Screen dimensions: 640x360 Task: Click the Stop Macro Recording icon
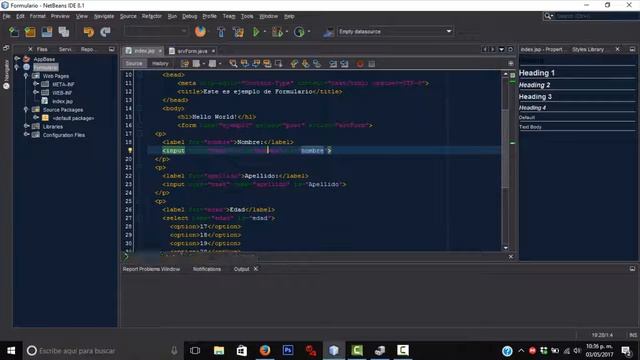(x=371, y=64)
